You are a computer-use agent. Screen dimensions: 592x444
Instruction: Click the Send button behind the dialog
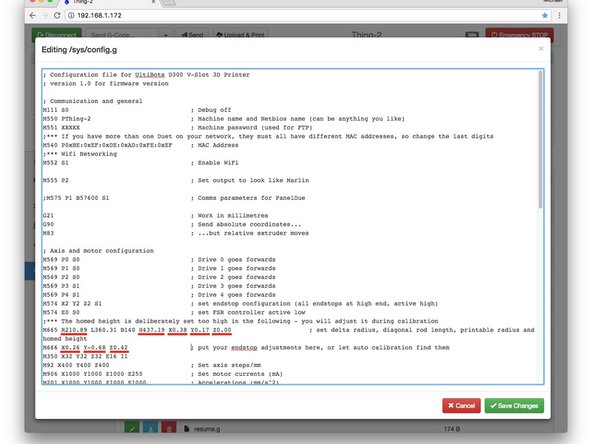[192, 34]
